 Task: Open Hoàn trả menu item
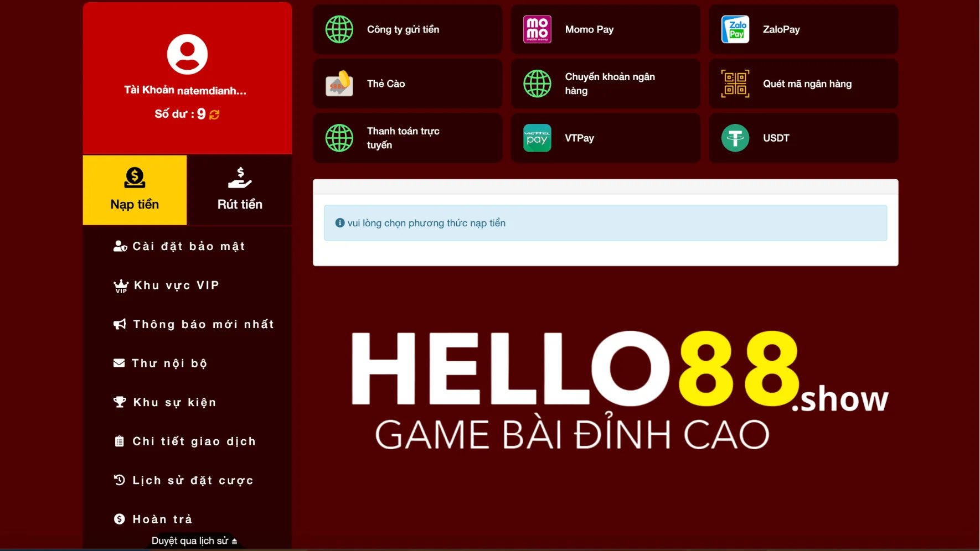pos(187,519)
